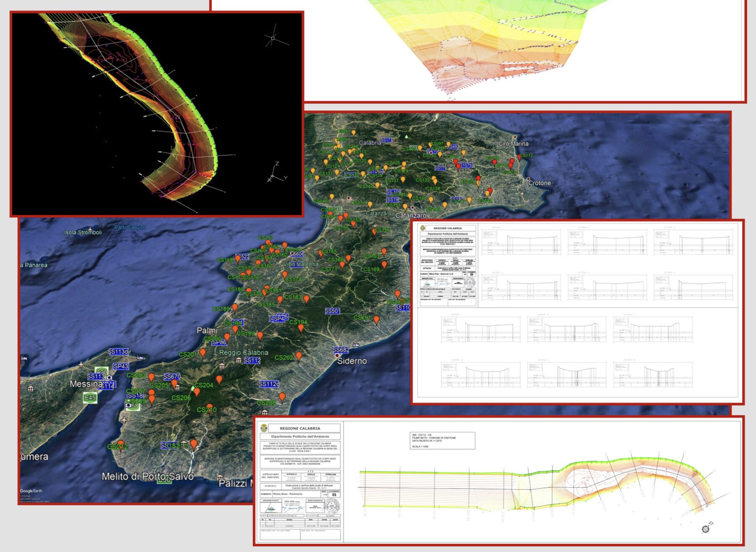Screen dimensions: 756x552
Task: Click the Cirò Marina label
Action: pyautogui.click(x=513, y=144)
